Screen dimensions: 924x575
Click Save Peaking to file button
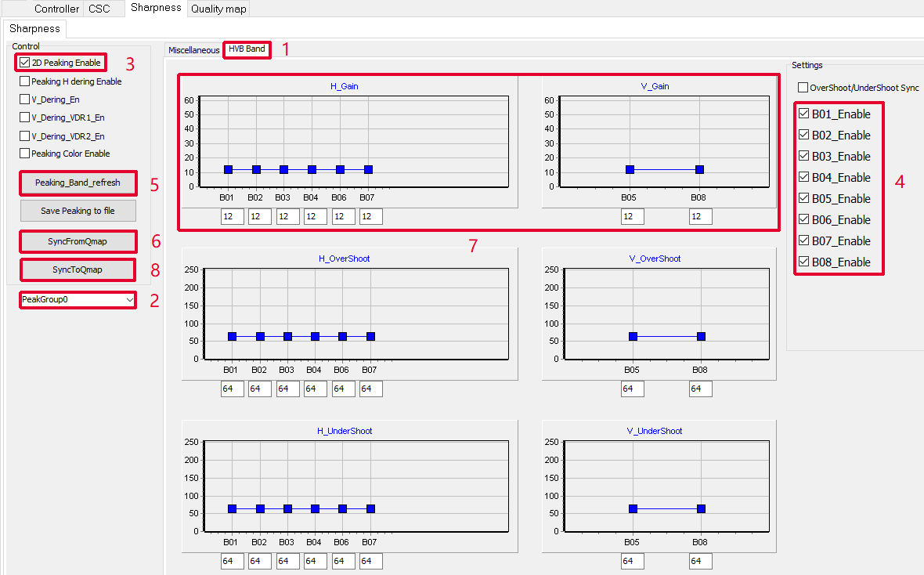(78, 211)
